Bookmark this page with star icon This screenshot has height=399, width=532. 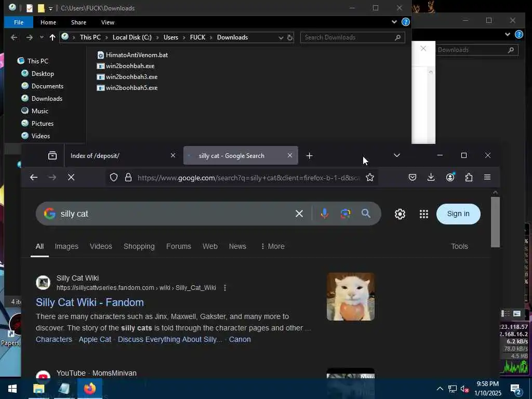(x=370, y=178)
